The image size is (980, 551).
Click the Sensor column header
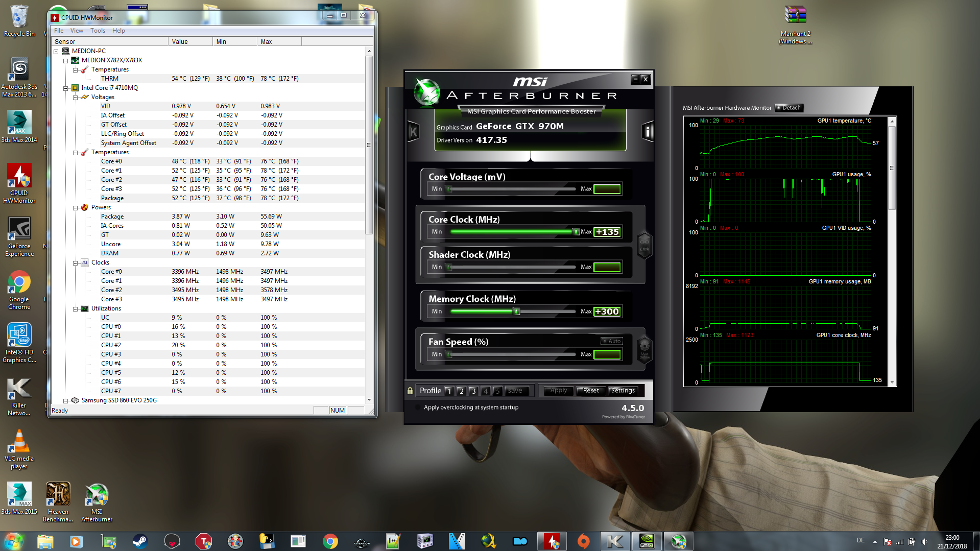[x=110, y=42]
